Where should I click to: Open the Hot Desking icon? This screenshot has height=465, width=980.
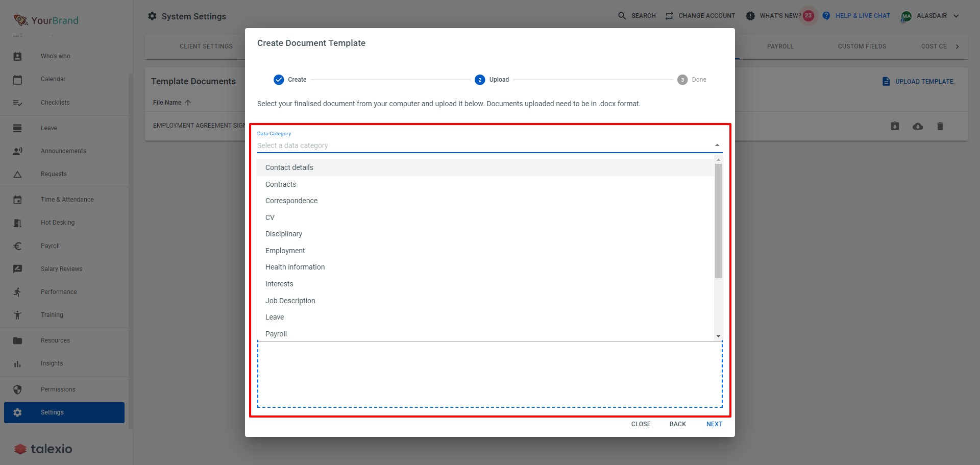click(x=17, y=223)
